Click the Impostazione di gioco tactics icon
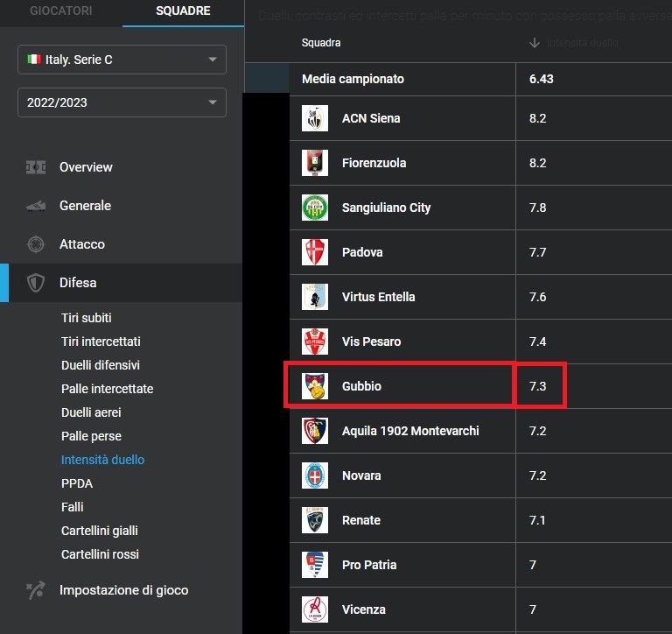The width and height of the screenshot is (672, 634). click(36, 590)
